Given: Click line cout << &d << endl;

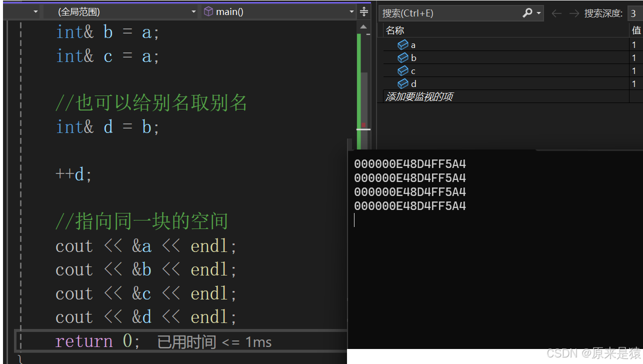Looking at the screenshot, I should pyautogui.click(x=146, y=317).
